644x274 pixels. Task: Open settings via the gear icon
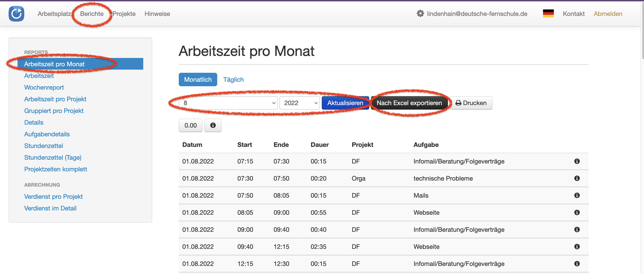[420, 13]
